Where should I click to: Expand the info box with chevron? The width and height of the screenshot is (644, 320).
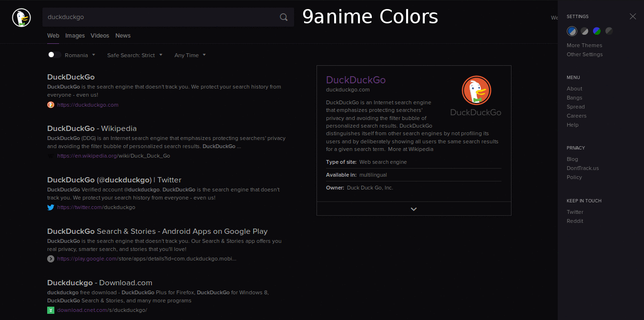414,209
